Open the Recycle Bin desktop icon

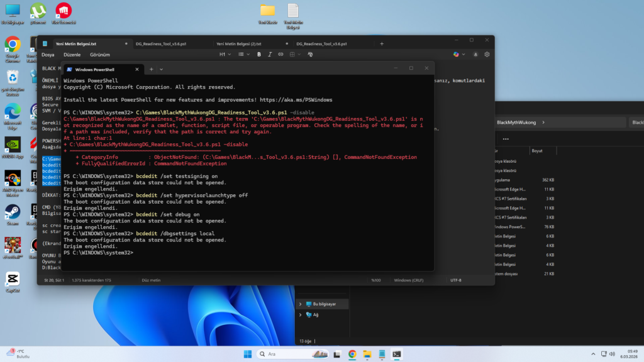[13, 83]
